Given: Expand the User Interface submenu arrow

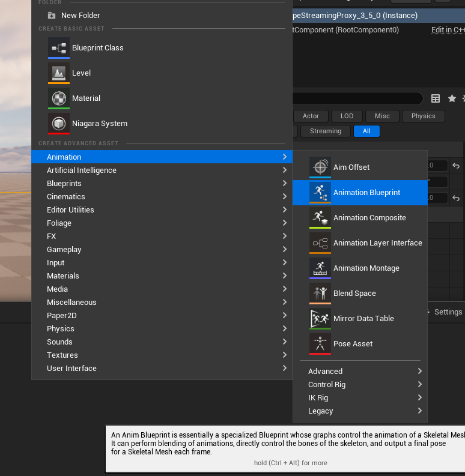Looking at the screenshot, I should pos(285,368).
